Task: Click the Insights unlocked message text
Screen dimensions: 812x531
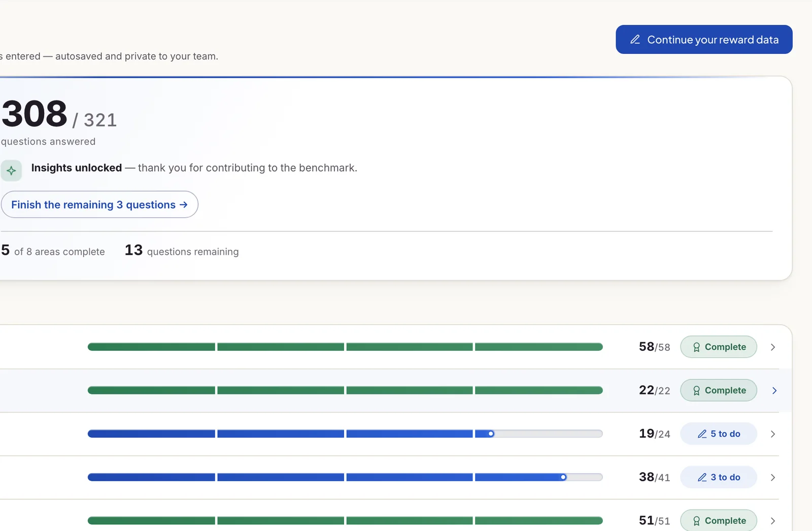Action: coord(194,168)
